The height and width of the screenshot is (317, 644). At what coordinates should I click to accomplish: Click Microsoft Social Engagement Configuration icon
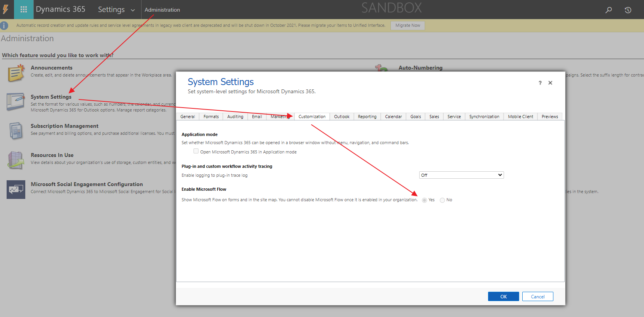click(x=16, y=190)
